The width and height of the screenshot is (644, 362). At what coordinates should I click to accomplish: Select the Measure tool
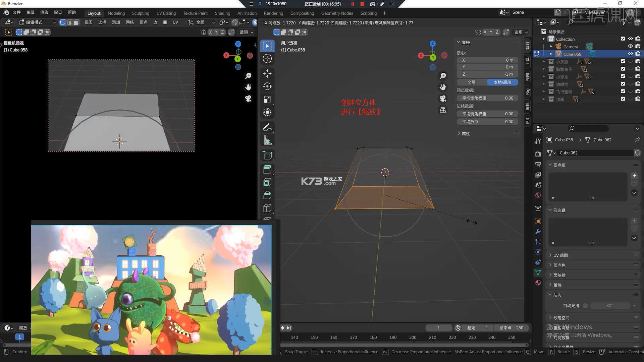267,140
